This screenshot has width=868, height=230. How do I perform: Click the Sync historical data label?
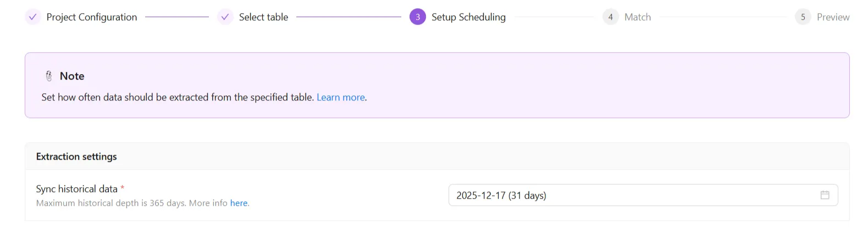tap(76, 189)
